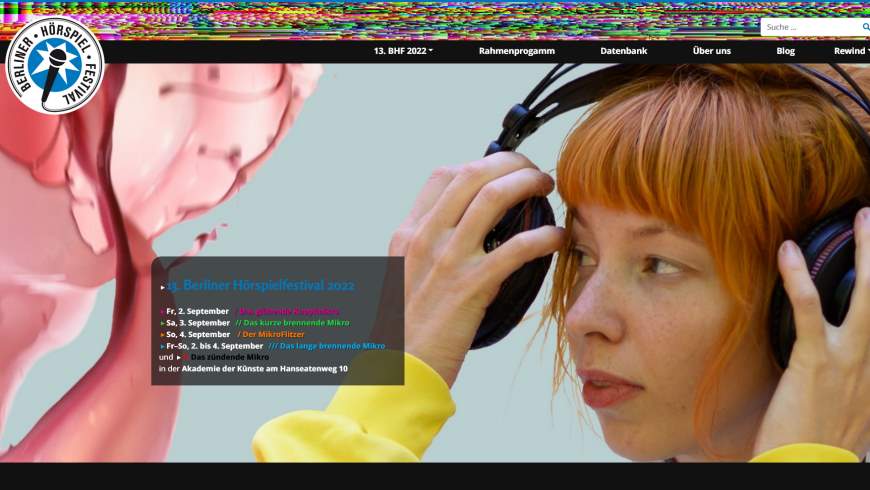The width and height of the screenshot is (870, 490).
Task: Open the Rahmenprogamm menu item
Action: coord(516,51)
